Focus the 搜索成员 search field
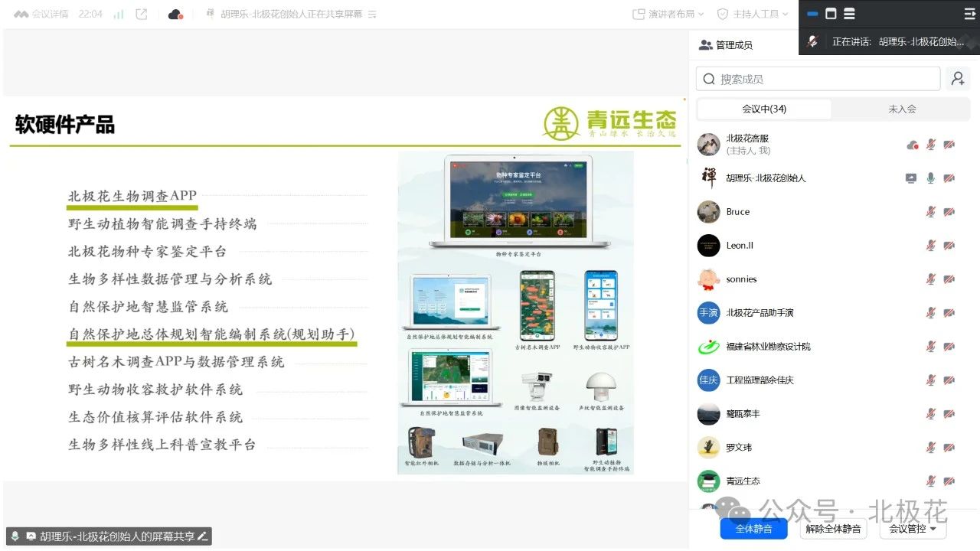The image size is (980, 551). tap(818, 79)
